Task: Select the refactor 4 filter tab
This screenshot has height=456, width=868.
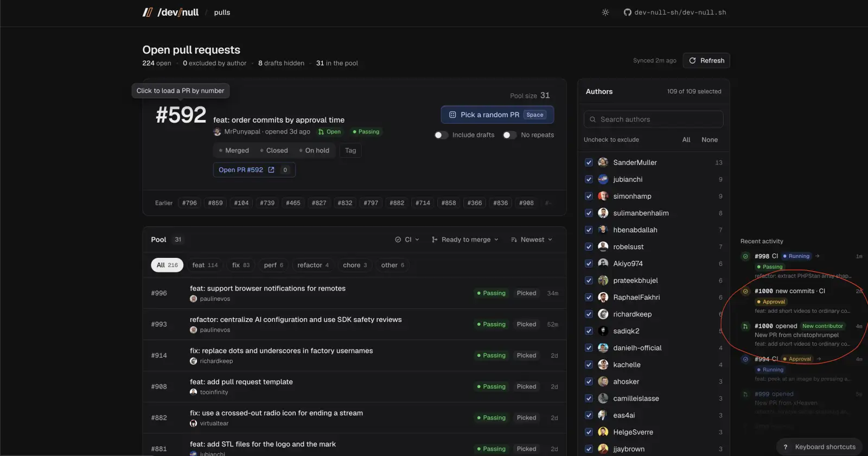Action: 313,265
